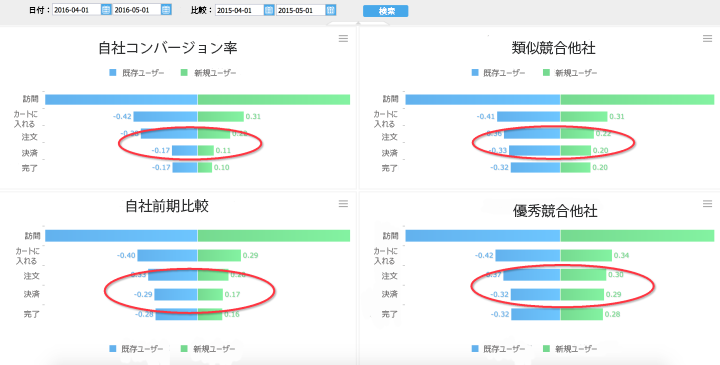The height and width of the screenshot is (365, 720).
Task: Click green 訪問 bar in 優秀競合他社 chart
Action: pos(637,236)
